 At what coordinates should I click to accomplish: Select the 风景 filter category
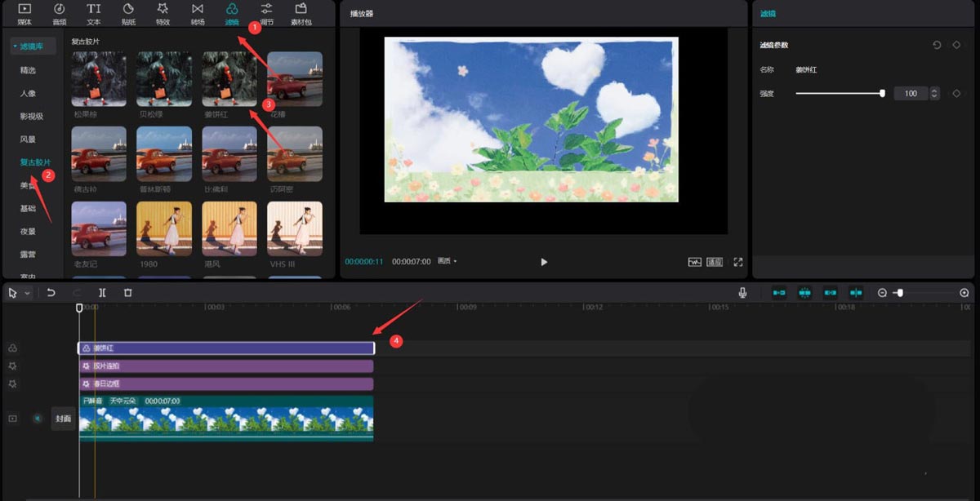29,140
